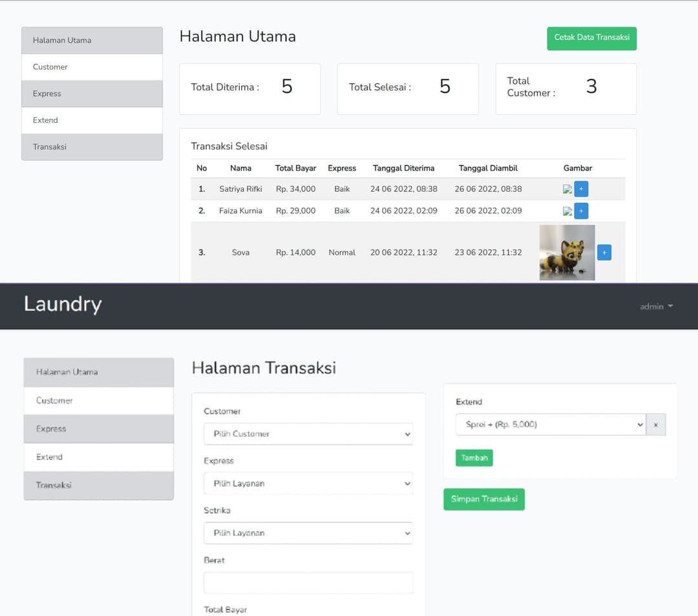The height and width of the screenshot is (616, 698).
Task: Focus the Berat input field
Action: coord(308,582)
